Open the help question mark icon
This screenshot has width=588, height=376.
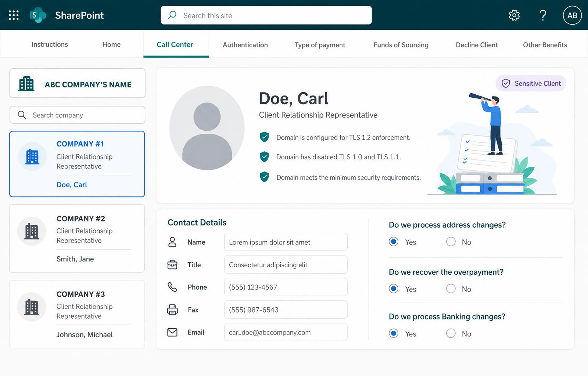(543, 15)
